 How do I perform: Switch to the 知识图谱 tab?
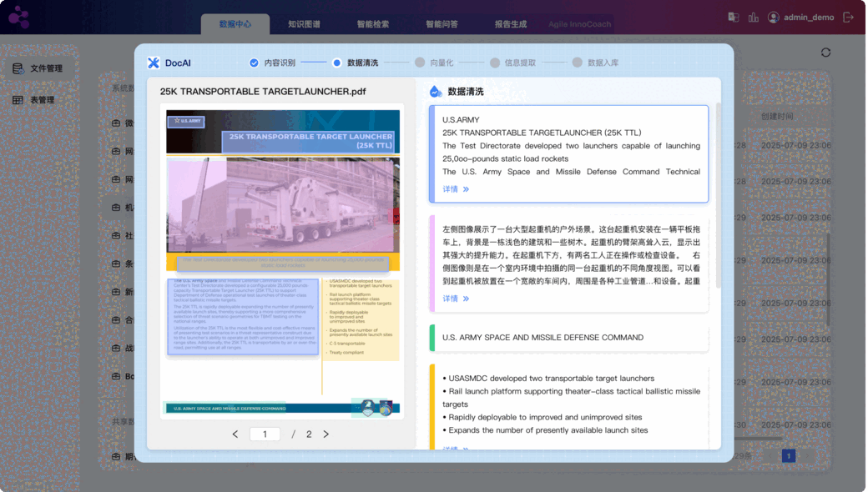point(304,24)
